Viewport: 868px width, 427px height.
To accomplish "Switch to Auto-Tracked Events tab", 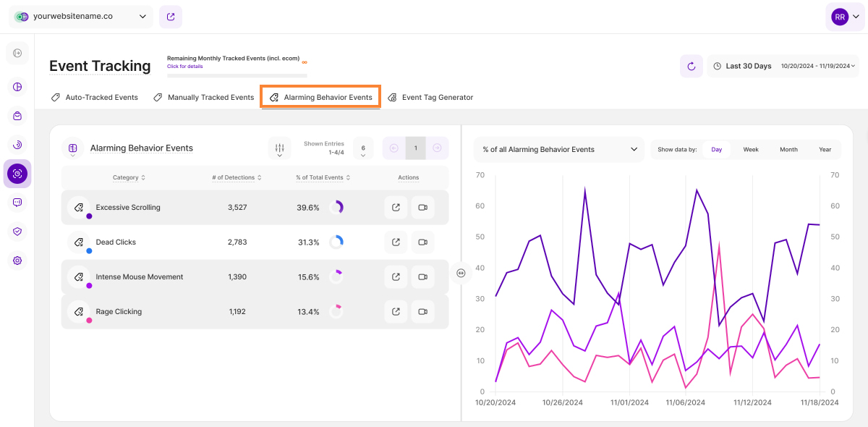I will (x=95, y=97).
